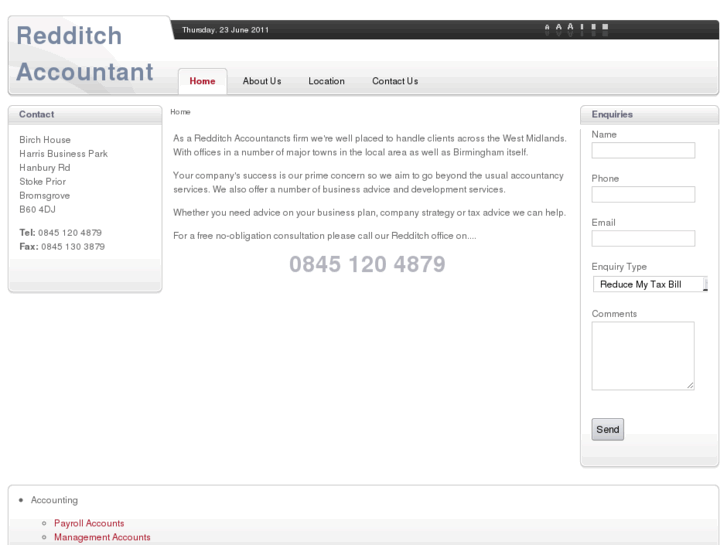This screenshot has width=727, height=545.
Task: Focus the Name input field
Action: tap(643, 150)
